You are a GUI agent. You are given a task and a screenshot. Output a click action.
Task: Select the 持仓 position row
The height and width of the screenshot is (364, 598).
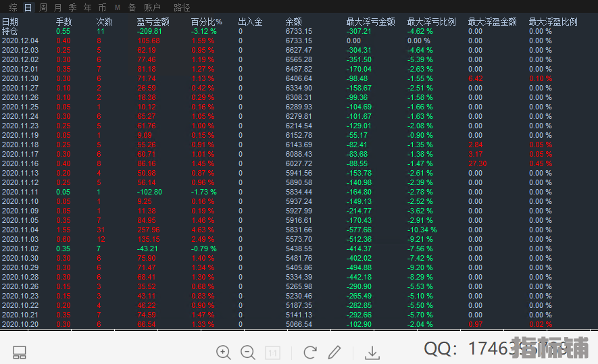[10, 31]
